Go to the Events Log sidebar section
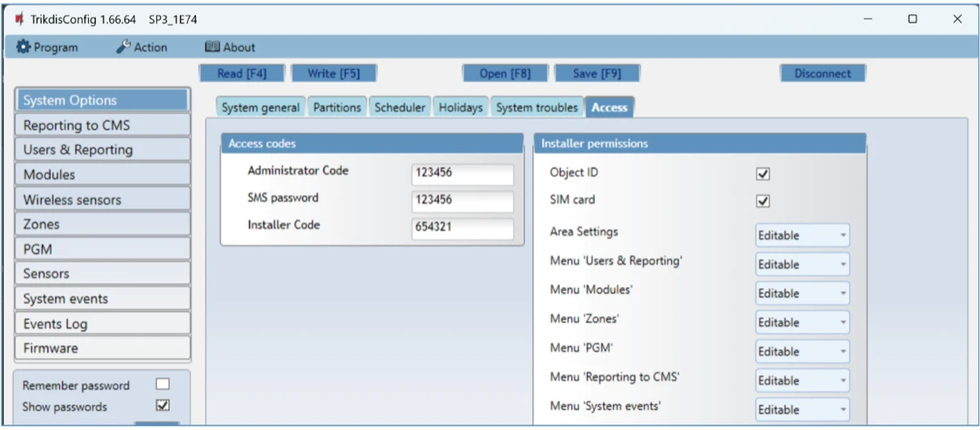This screenshot has height=430, width=980. click(x=103, y=324)
